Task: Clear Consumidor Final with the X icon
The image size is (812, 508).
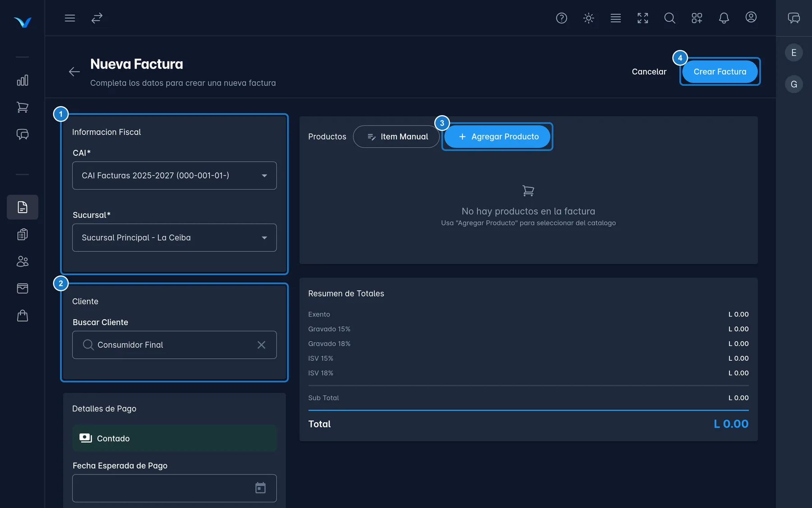Action: click(x=261, y=345)
